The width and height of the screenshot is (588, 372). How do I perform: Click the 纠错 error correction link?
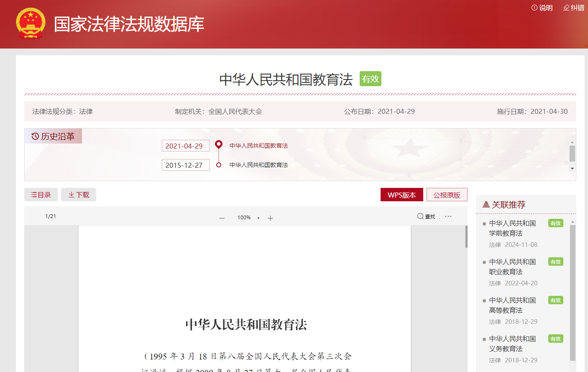(573, 8)
